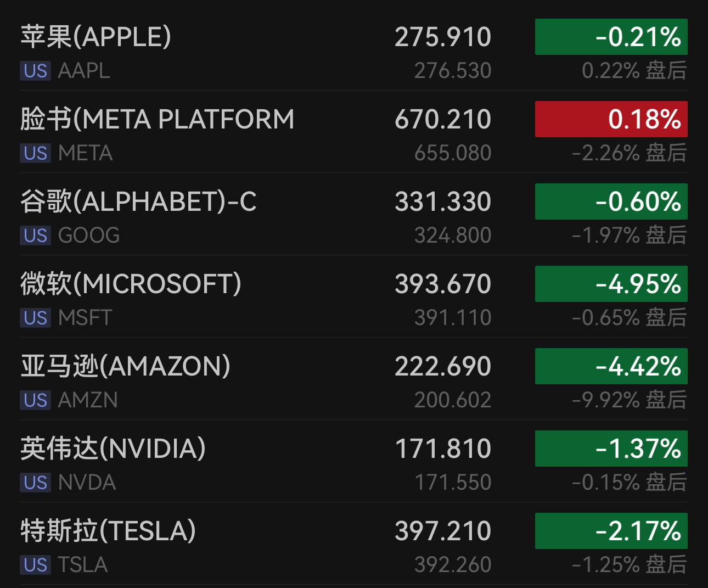Open the 谷歌(ALPHABET)-C stock name
This screenshot has width=708, height=588.
[x=138, y=201]
